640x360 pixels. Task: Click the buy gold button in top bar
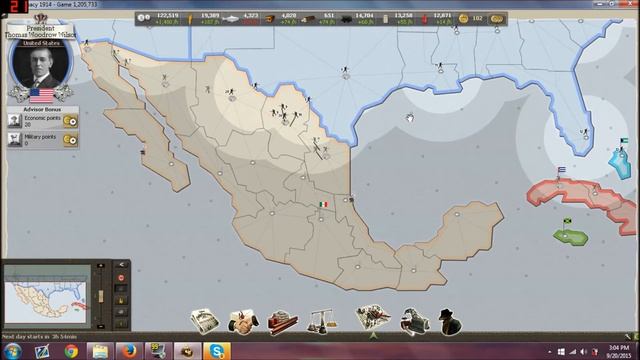pos(497,19)
